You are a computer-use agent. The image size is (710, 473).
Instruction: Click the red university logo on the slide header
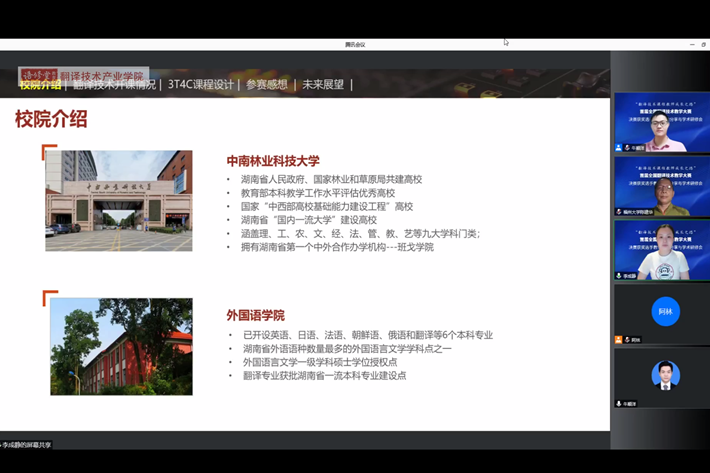pos(39,76)
